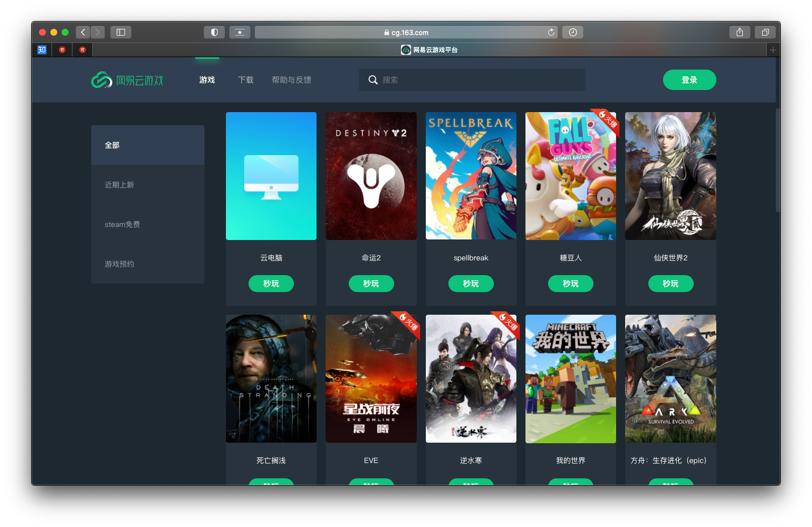Click the 仙侠世界2 title text

(x=670, y=258)
